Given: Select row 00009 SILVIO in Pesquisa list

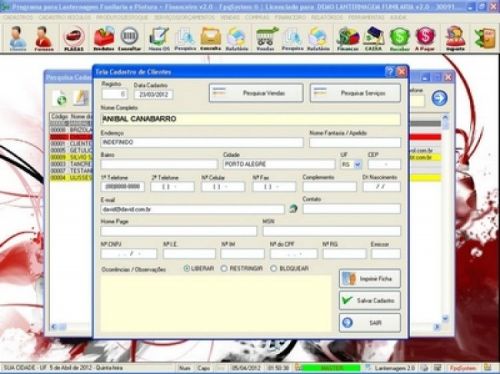Looking at the screenshot, I should (x=71, y=157).
